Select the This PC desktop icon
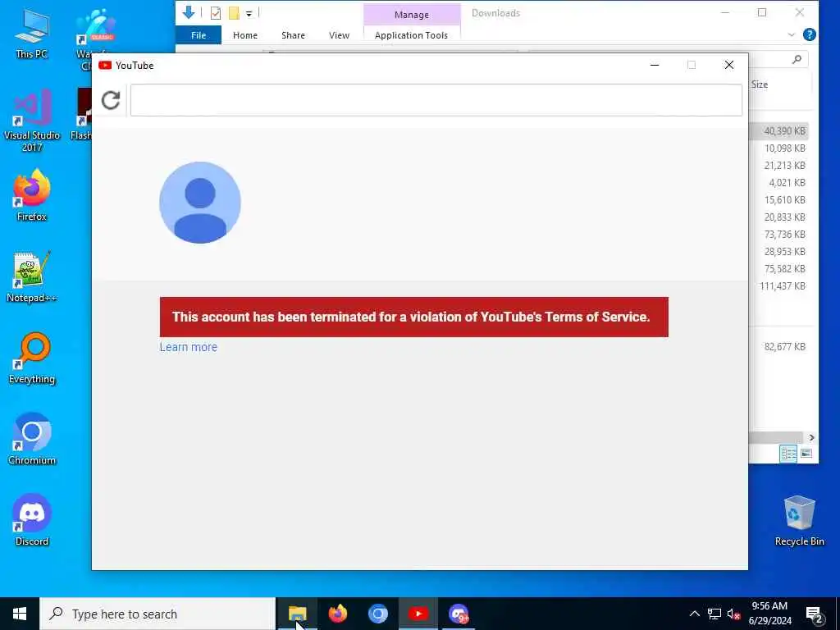The height and width of the screenshot is (630, 840). (x=32, y=34)
